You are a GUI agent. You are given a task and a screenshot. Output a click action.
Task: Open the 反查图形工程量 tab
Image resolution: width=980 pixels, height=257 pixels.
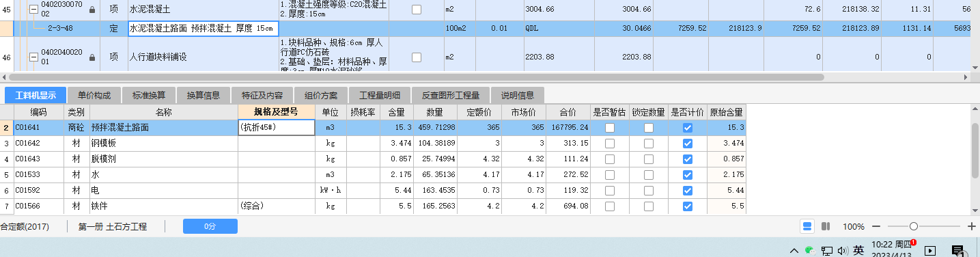pyautogui.click(x=451, y=95)
